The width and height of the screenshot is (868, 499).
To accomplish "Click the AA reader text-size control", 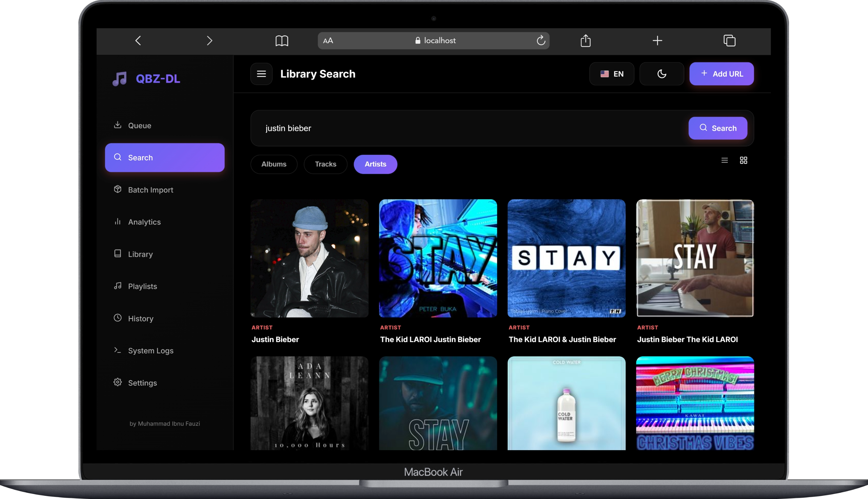I will coord(328,40).
